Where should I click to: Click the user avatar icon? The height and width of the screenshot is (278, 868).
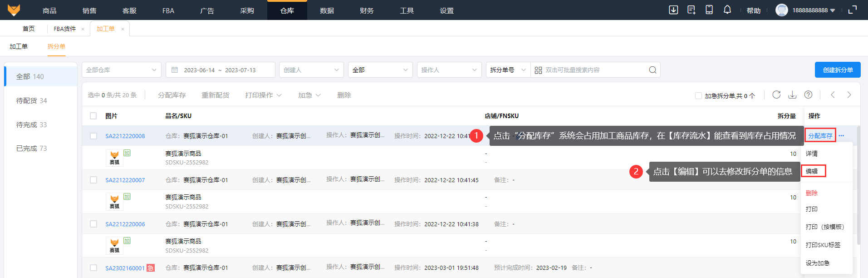click(781, 10)
